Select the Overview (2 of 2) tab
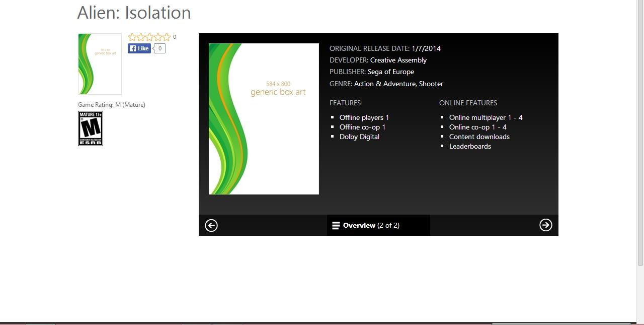Viewport: 644px width, 325px height. (378, 225)
